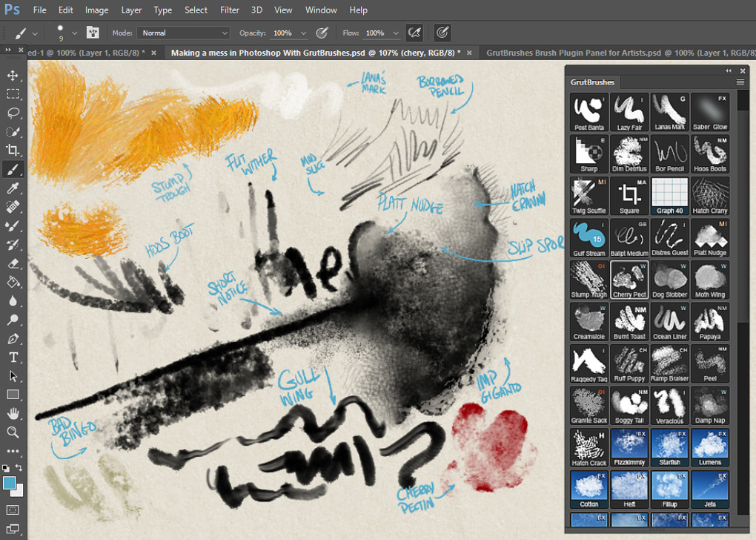
Task: Select the Paint Bucket tool
Action: click(x=13, y=283)
